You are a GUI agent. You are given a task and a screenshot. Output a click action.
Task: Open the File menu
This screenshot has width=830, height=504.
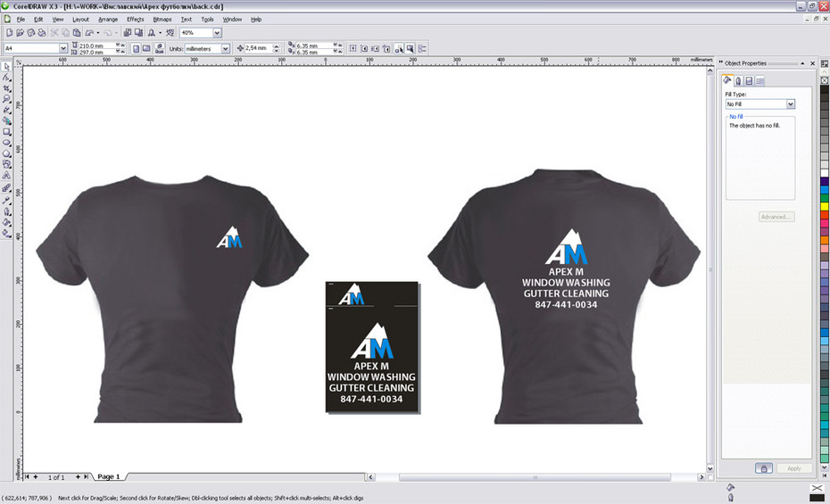point(21,19)
